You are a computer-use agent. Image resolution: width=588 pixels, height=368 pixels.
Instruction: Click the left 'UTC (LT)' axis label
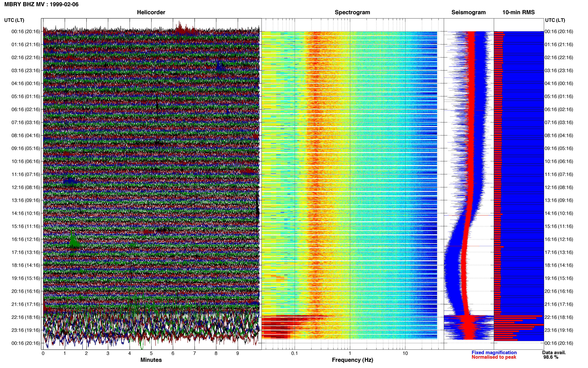[14, 20]
